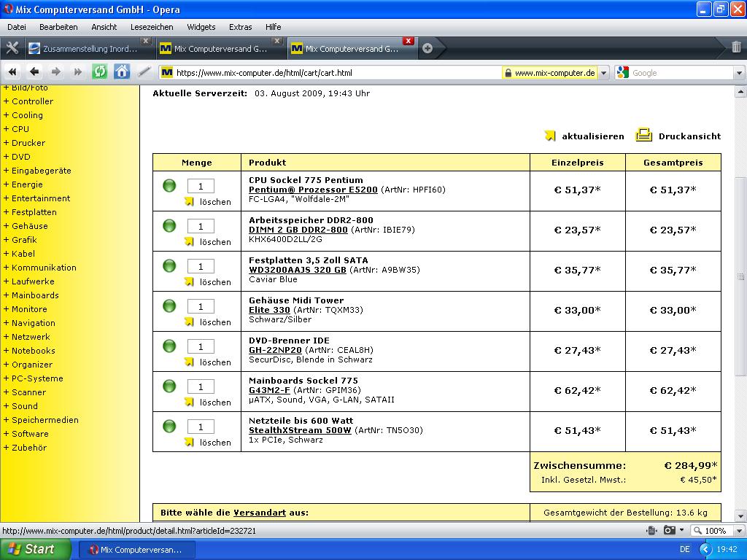Click the tray arrow icon near clock
Screen dimensions: 747x560
[705, 550]
